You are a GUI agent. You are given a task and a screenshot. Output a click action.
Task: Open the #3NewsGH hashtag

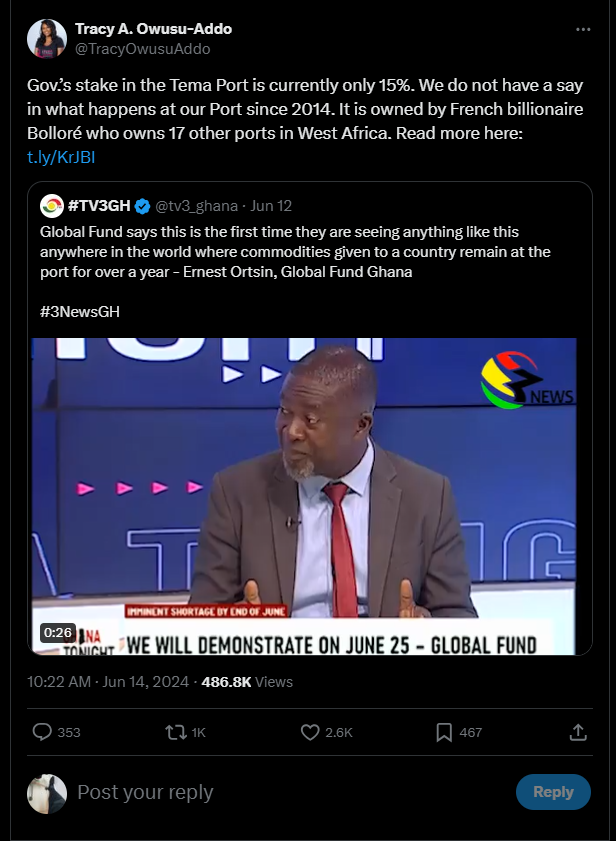(79, 312)
